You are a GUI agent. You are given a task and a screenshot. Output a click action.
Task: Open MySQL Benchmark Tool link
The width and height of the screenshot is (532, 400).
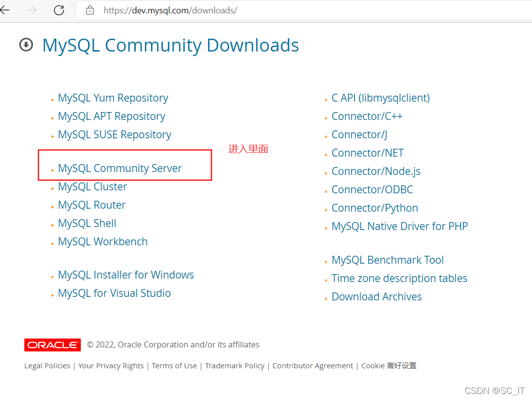coord(387,260)
